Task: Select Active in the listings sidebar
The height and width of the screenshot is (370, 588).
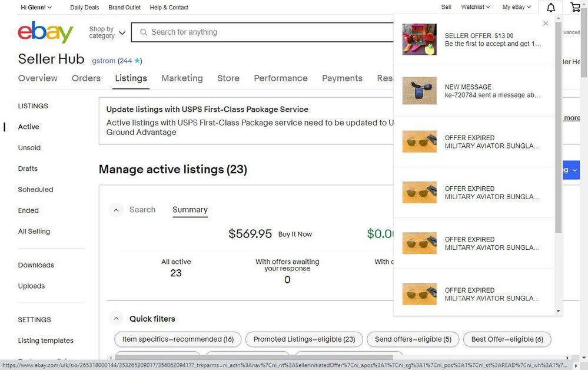Action: tap(28, 127)
